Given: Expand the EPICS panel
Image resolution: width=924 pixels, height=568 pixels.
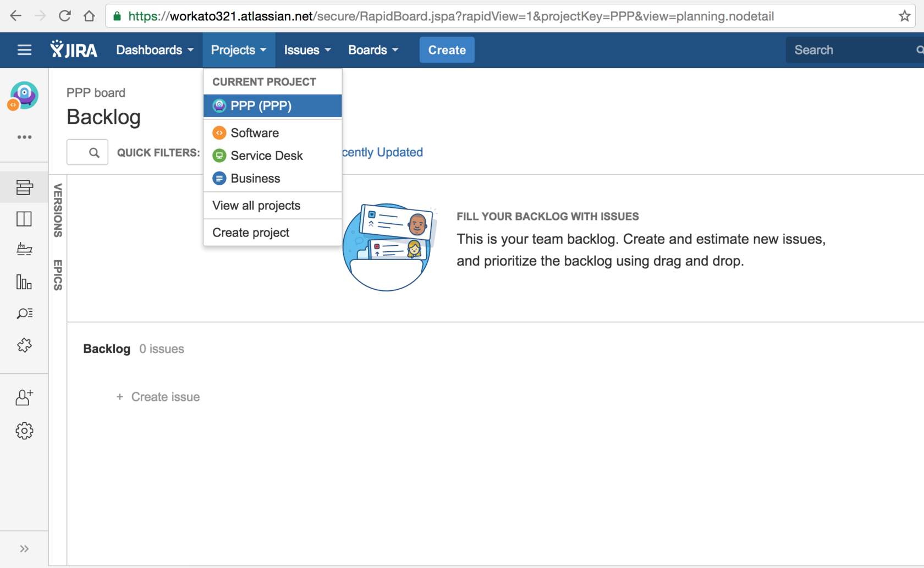Looking at the screenshot, I should click(x=57, y=276).
